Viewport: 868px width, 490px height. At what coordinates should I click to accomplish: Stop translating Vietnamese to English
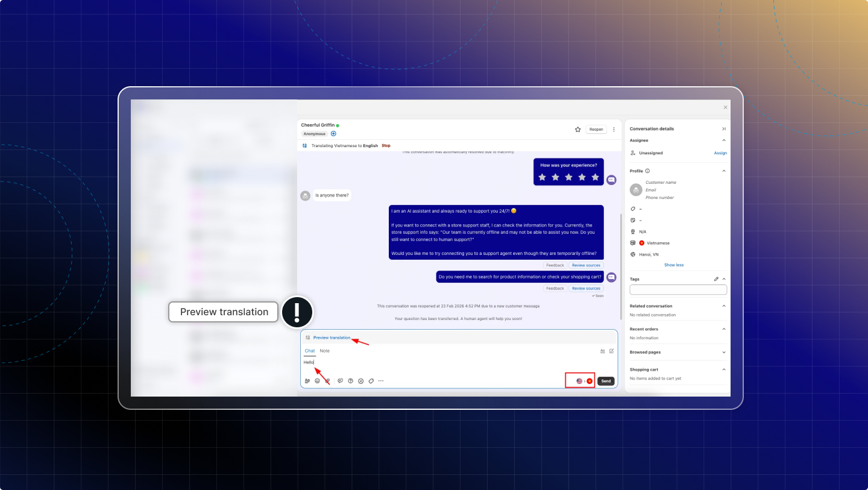pyautogui.click(x=386, y=146)
